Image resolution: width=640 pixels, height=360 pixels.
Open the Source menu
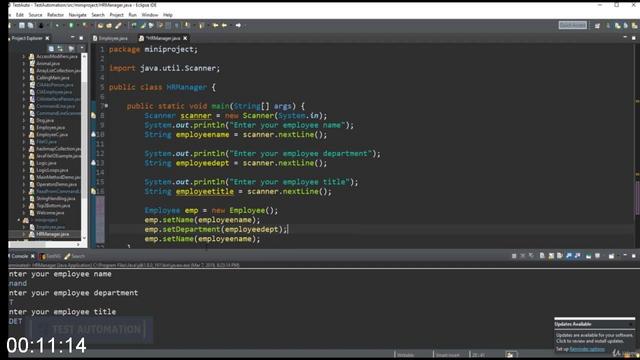(36, 15)
